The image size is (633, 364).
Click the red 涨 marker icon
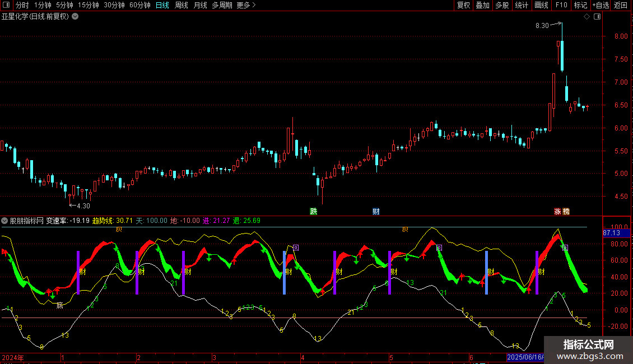coord(557,211)
